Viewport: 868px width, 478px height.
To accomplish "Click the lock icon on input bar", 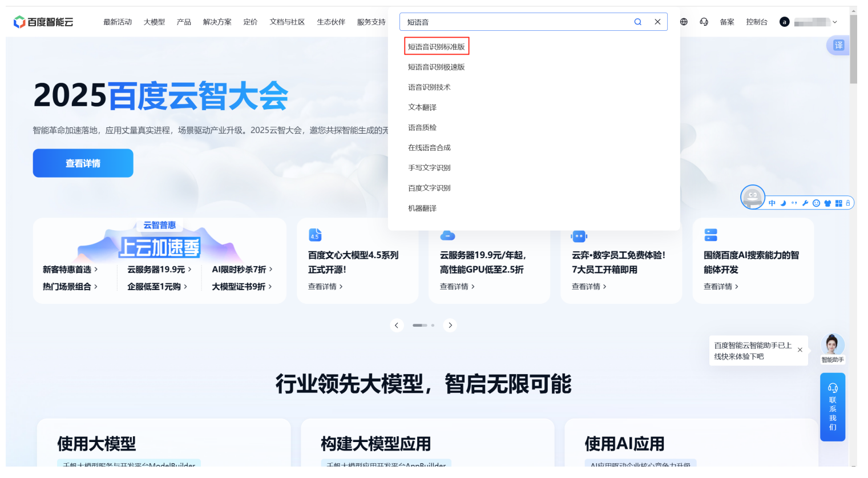I will click(x=848, y=203).
